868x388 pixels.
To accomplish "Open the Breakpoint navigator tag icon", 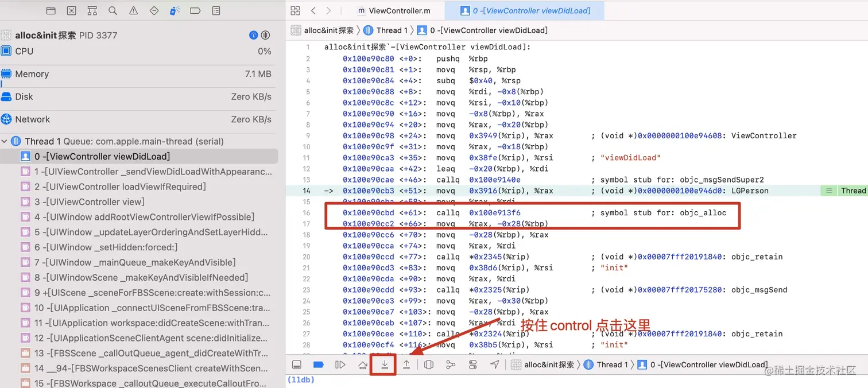I will tap(195, 11).
